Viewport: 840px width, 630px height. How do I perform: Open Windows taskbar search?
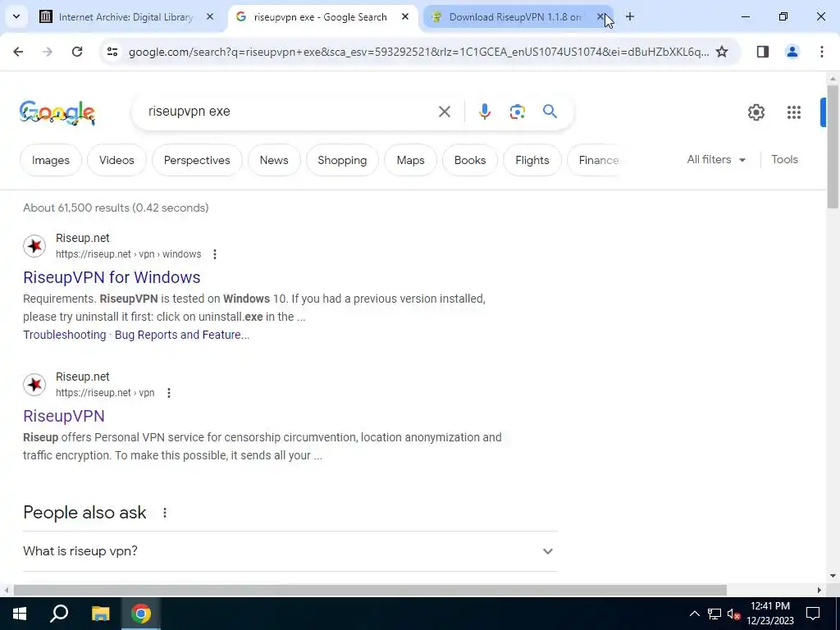59,614
